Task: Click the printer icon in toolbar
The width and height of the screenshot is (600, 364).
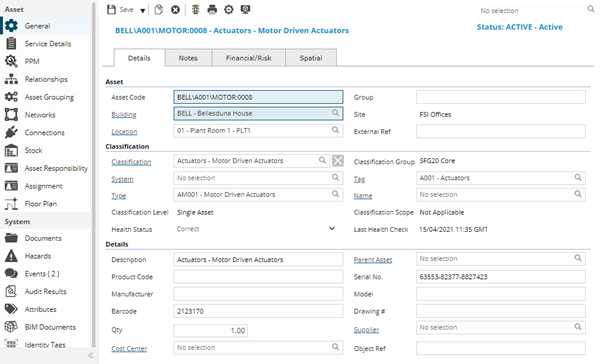Action: (212, 10)
